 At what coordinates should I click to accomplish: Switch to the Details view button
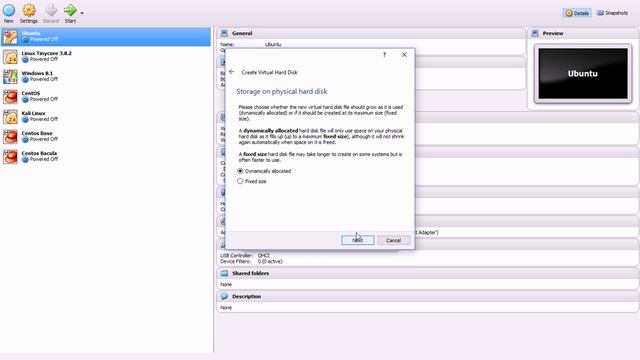pos(577,13)
